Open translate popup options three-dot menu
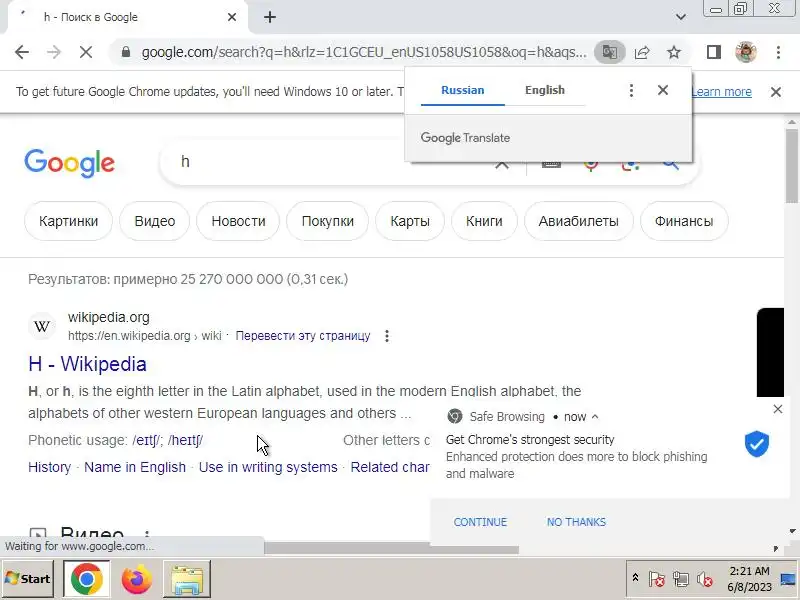The image size is (800, 600). pyautogui.click(x=631, y=90)
